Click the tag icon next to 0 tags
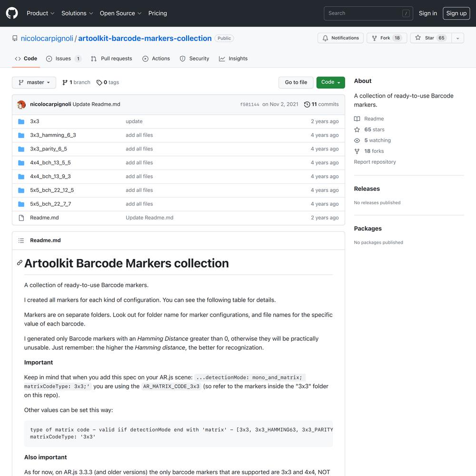This screenshot has width=476, height=476. pos(99,82)
